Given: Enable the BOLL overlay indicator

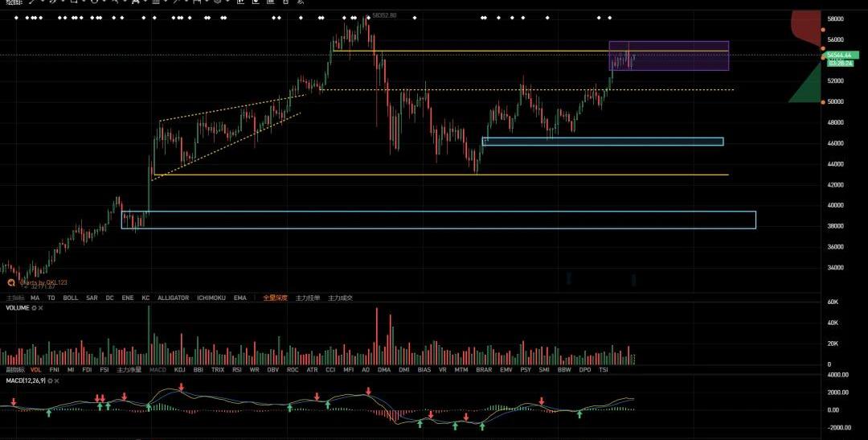Looking at the screenshot, I should 71,298.
